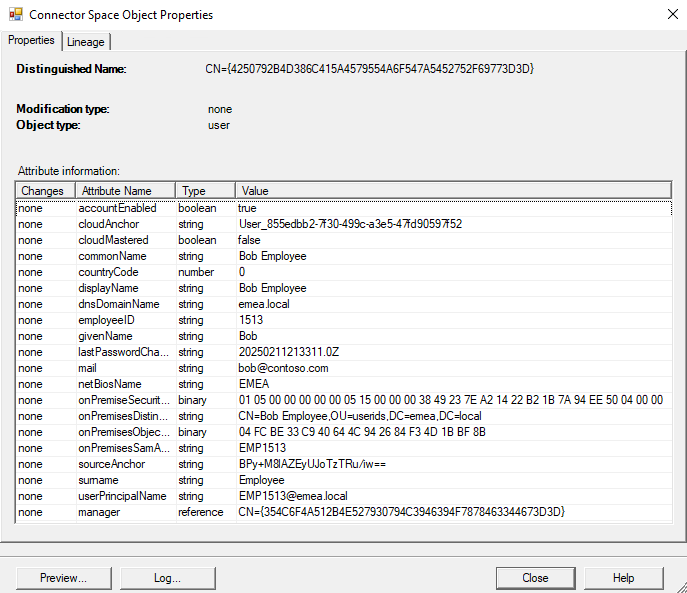This screenshot has height=593, width=687.
Task: Select the commonName attribute row
Action: (x=344, y=256)
